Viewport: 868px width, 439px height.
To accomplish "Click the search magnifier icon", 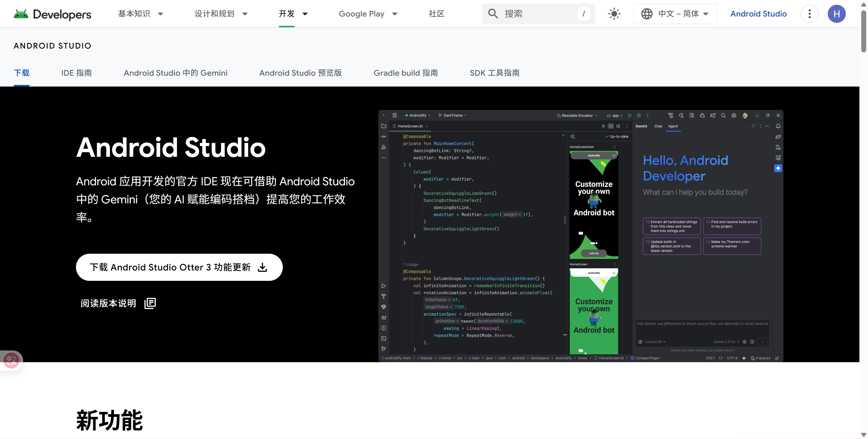I will (x=493, y=14).
